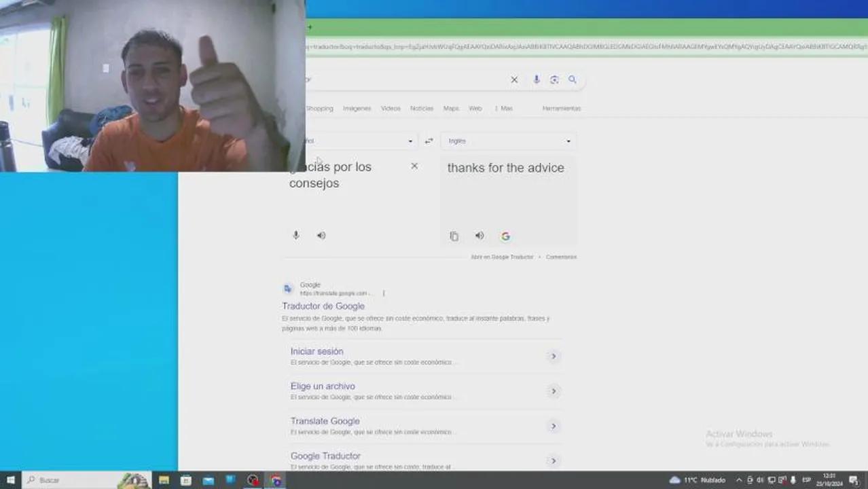Click the translated text 'thanks for the advice'

click(505, 168)
